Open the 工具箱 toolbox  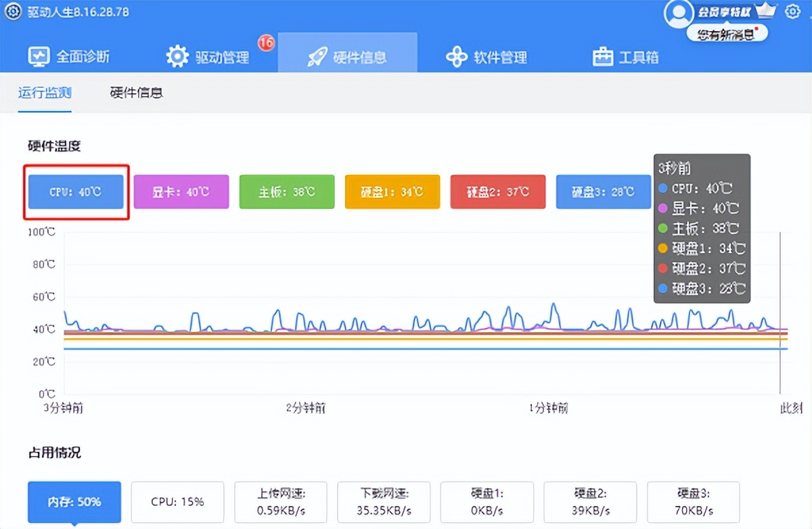tap(625, 57)
